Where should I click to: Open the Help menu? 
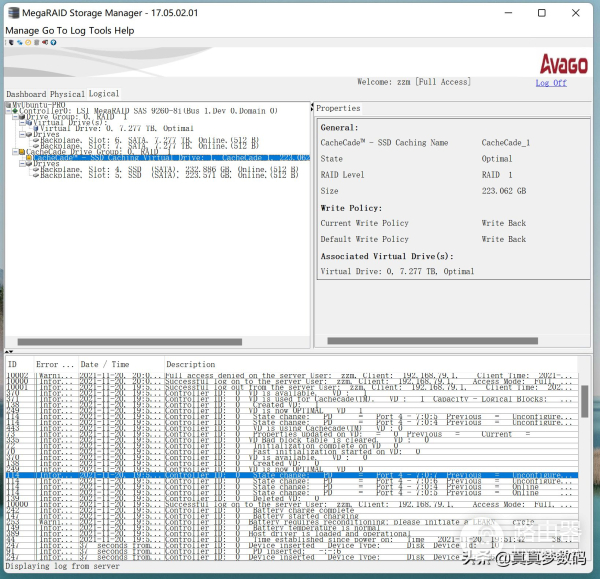124,31
